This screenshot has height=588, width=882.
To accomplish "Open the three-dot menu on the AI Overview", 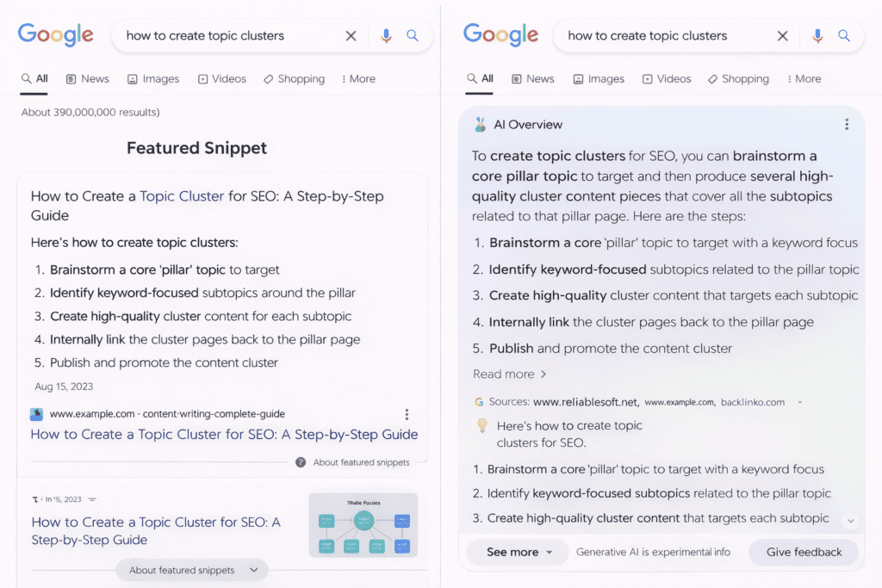I will pyautogui.click(x=847, y=123).
